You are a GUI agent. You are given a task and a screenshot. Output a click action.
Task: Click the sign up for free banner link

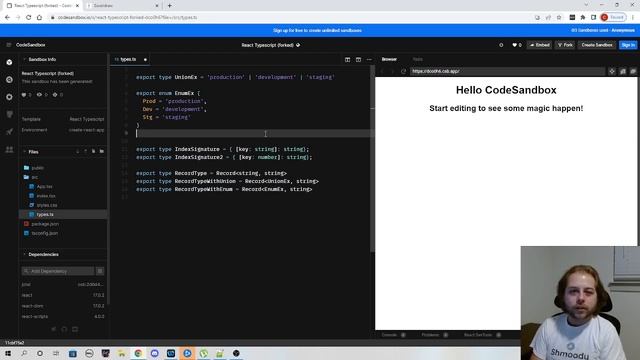(317, 31)
